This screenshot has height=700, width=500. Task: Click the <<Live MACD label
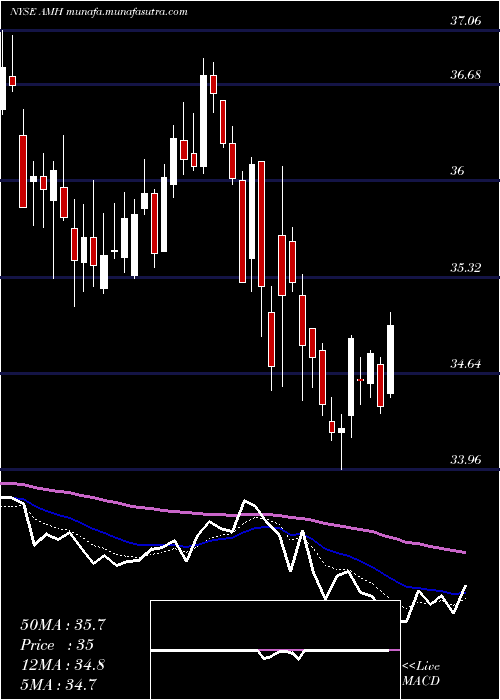pos(421,673)
